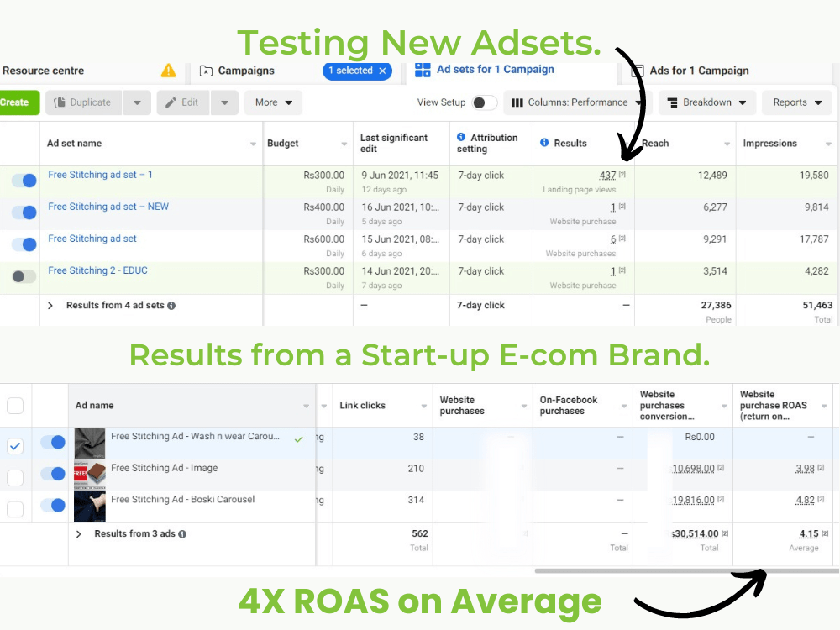Open the Reach column dropdown arrow
840x630 pixels.
point(727,144)
